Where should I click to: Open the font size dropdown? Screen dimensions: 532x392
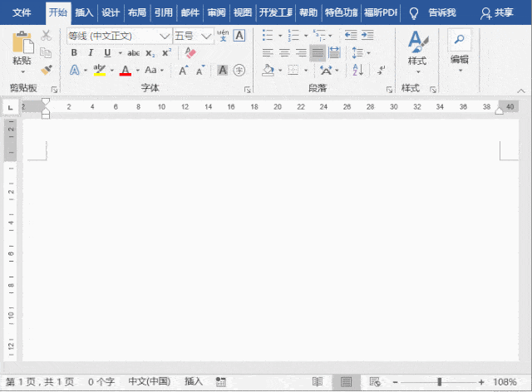click(x=206, y=36)
